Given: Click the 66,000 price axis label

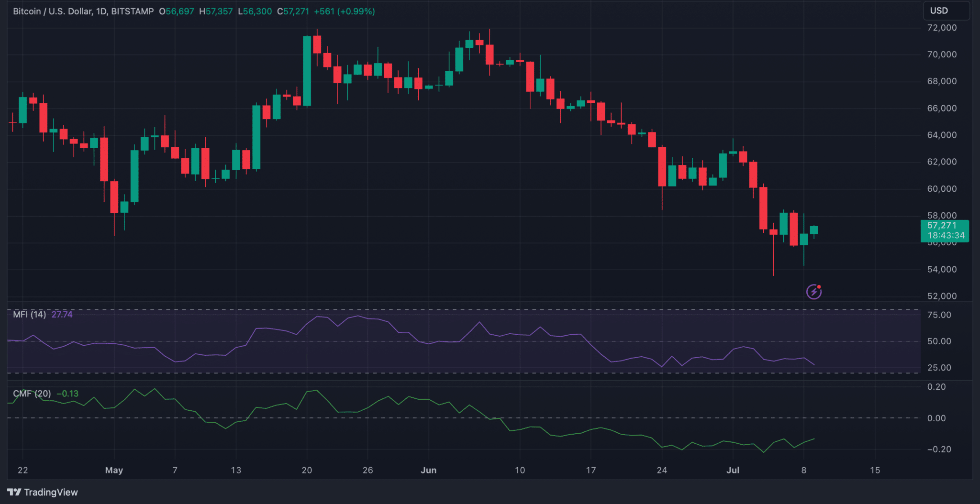Looking at the screenshot, I should pos(942,109).
